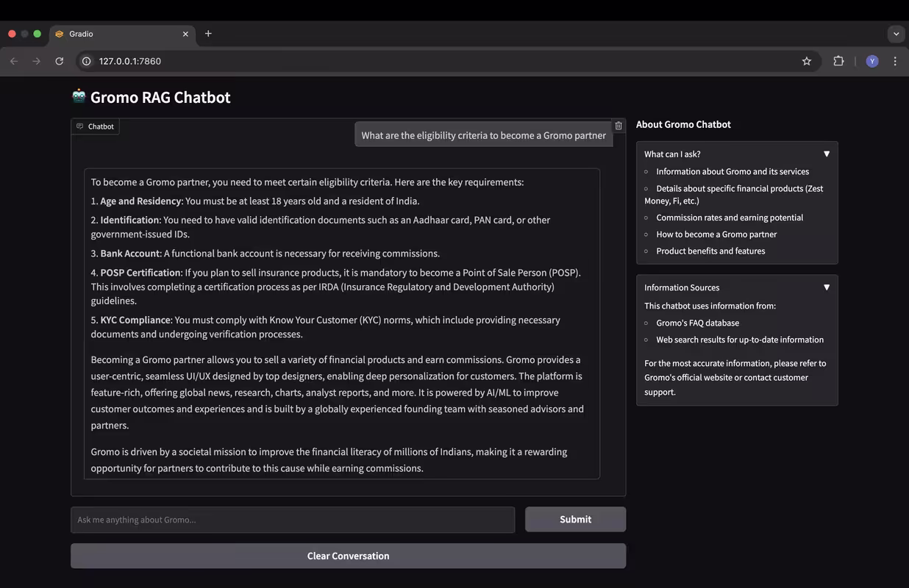
Task: View site information icon in address bar
Action: (86, 61)
